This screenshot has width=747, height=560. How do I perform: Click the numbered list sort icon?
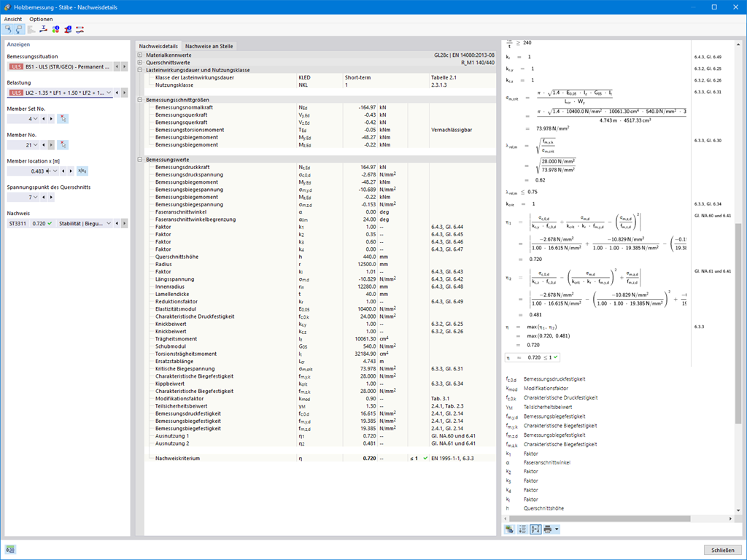tap(522, 529)
